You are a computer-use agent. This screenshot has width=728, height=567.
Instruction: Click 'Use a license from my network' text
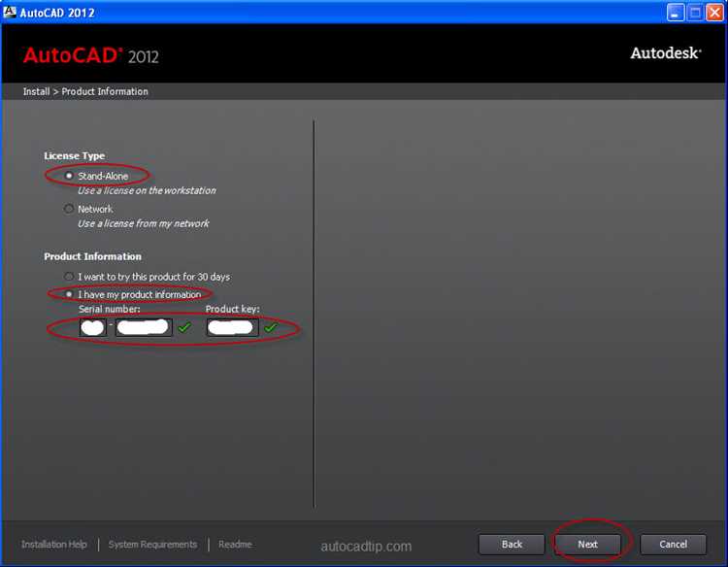(144, 223)
